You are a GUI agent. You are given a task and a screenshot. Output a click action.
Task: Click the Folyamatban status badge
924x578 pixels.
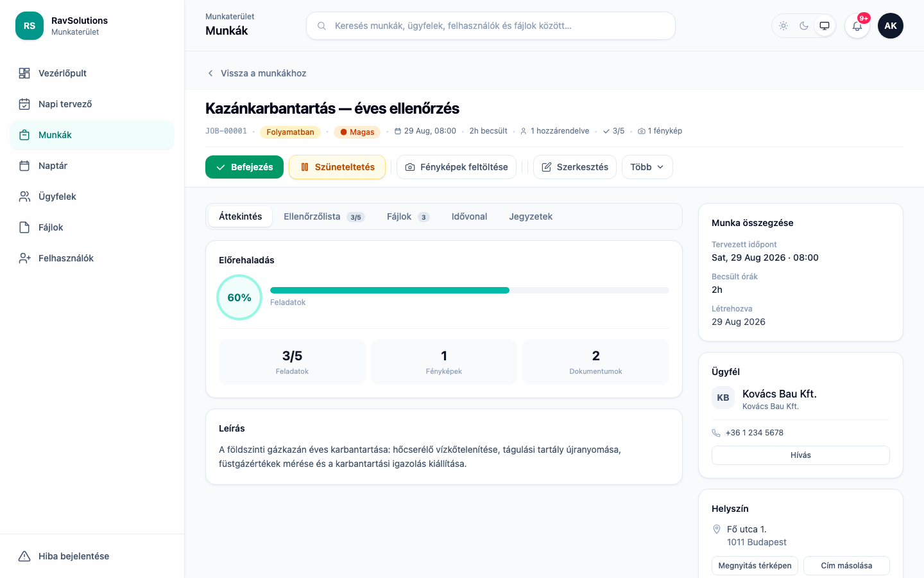click(290, 132)
